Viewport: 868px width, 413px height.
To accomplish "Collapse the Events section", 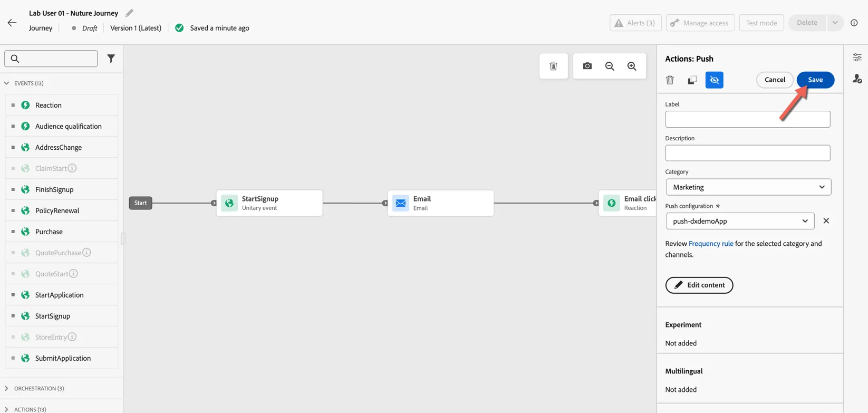I will click(7, 83).
